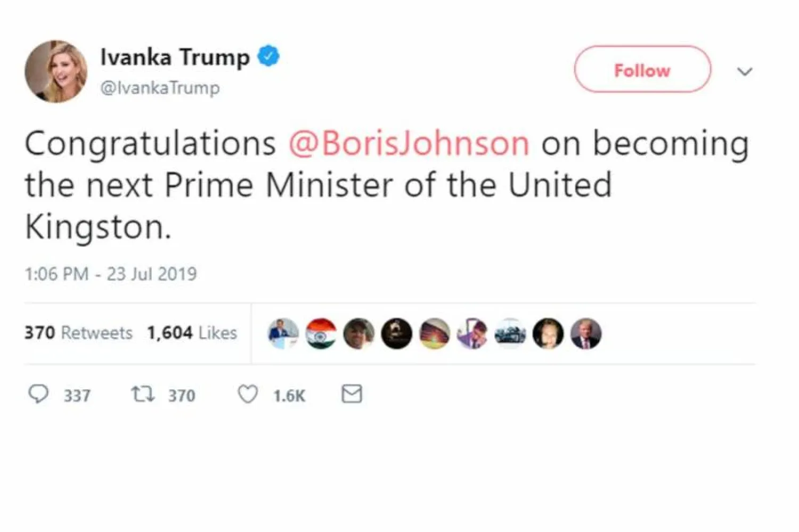Retweet using the retweet arrows icon
Viewport: 799px width, 532px height.
tap(143, 394)
